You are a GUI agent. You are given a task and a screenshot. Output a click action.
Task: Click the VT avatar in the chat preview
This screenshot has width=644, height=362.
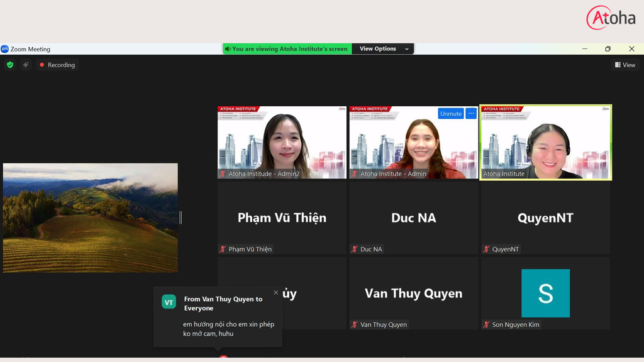coord(167,301)
